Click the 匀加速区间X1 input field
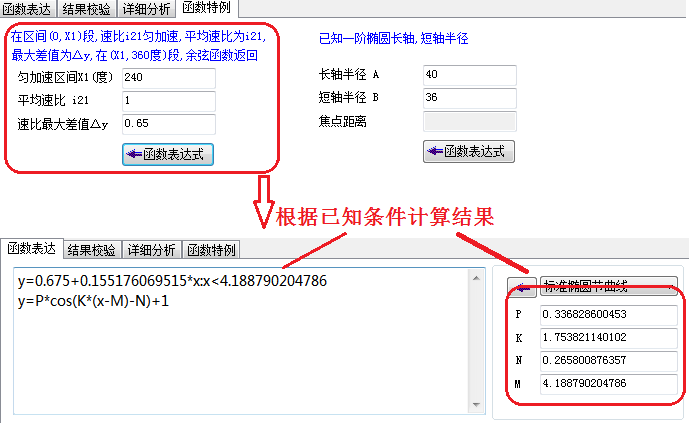Screen dimensions: 697x423 click(x=168, y=77)
